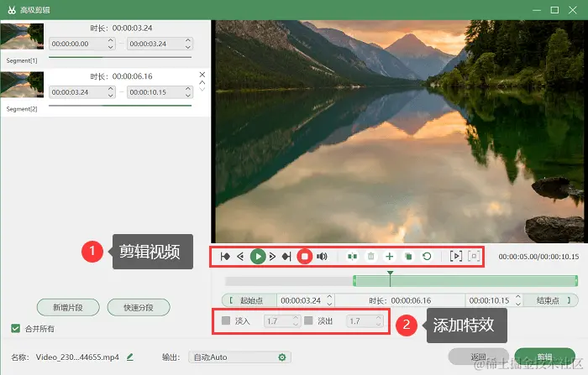Play the selected segment range in brackets
This screenshot has height=375, width=588.
pyautogui.click(x=456, y=256)
